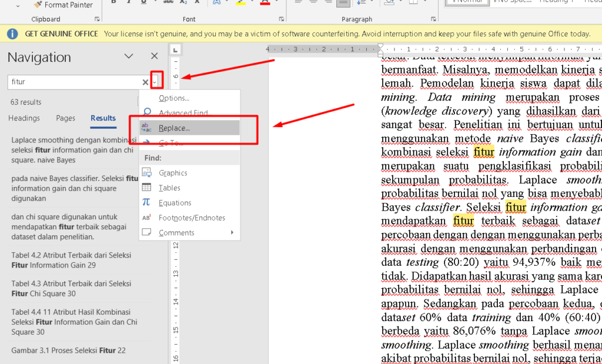602x364 pixels.
Task: Switch to the Headings tab
Action: coord(24,118)
